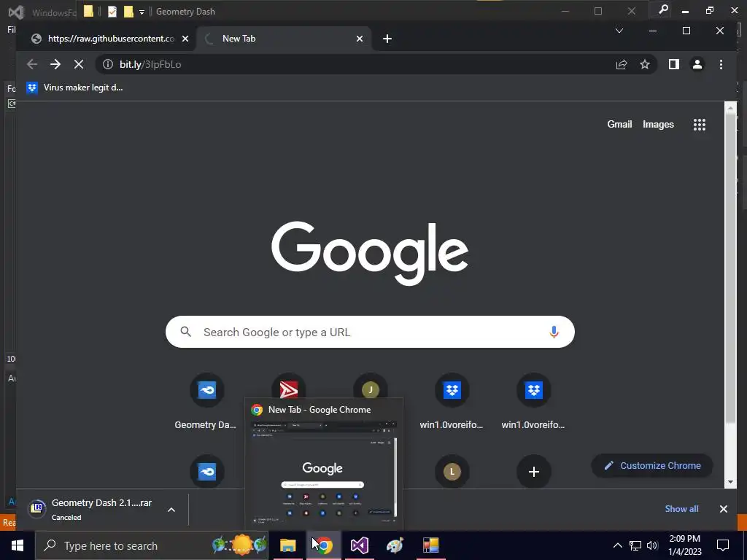Viewport: 747px width, 560px height.
Task: Open the shortcut tile with letter J
Action: [x=370, y=389]
